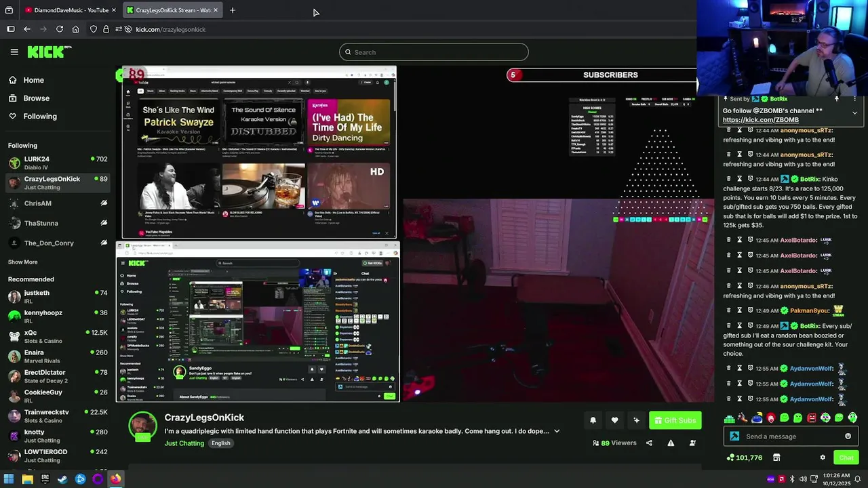Toggle notifications bell for CrazyLegsOnKick
The width and height of the screenshot is (868, 488).
(593, 420)
